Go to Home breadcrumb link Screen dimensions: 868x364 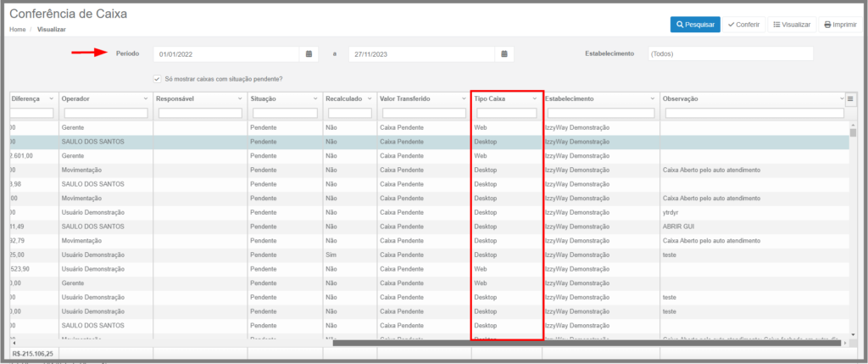tap(17, 30)
